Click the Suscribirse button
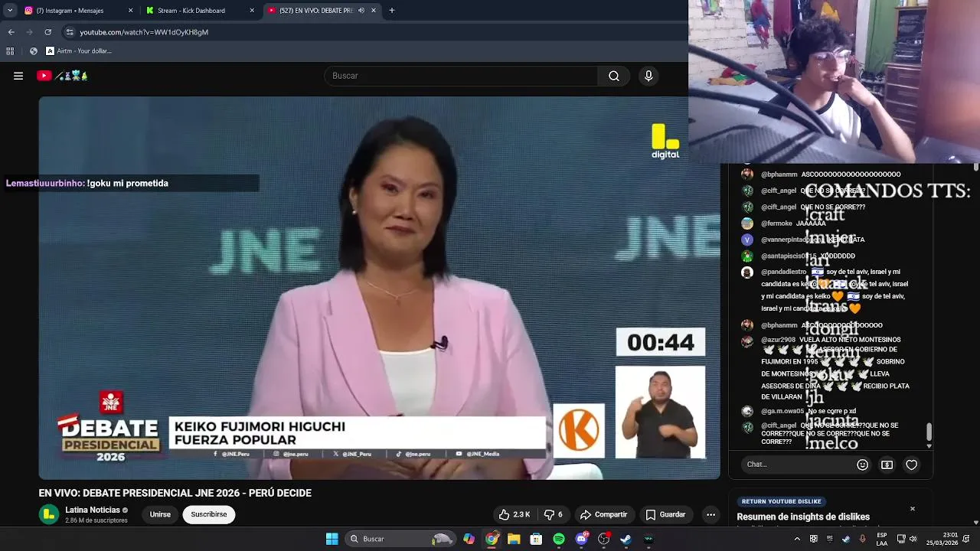This screenshot has height=551, width=980. pos(209,514)
